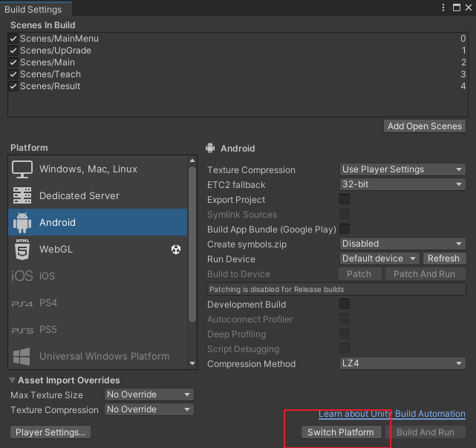Select the WebGL platform

(x=98, y=250)
